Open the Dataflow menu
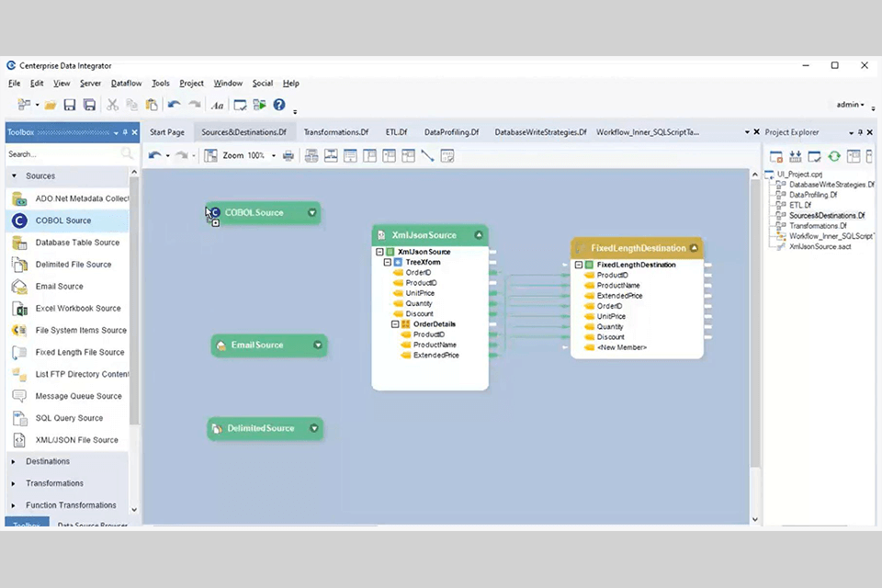882x588 pixels. (x=126, y=84)
